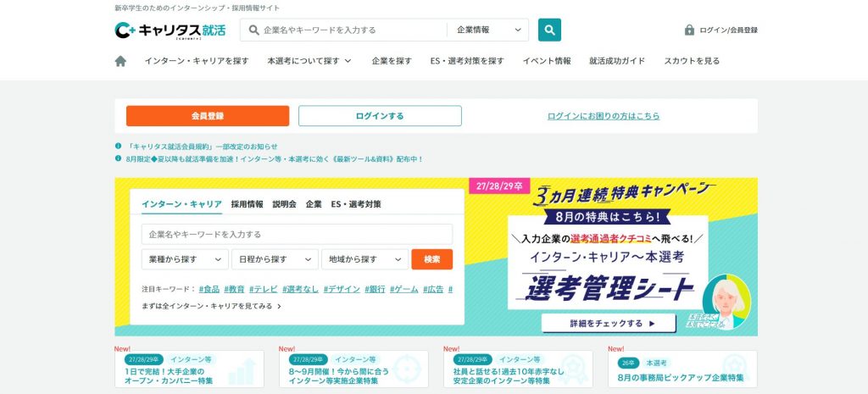This screenshot has height=394, width=868.
Task: Click the info icon beside 8月限定 notice
Action: click(x=119, y=158)
